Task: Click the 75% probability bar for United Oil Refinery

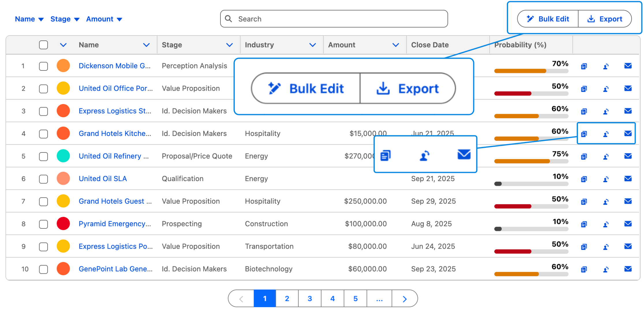Action: (x=531, y=161)
